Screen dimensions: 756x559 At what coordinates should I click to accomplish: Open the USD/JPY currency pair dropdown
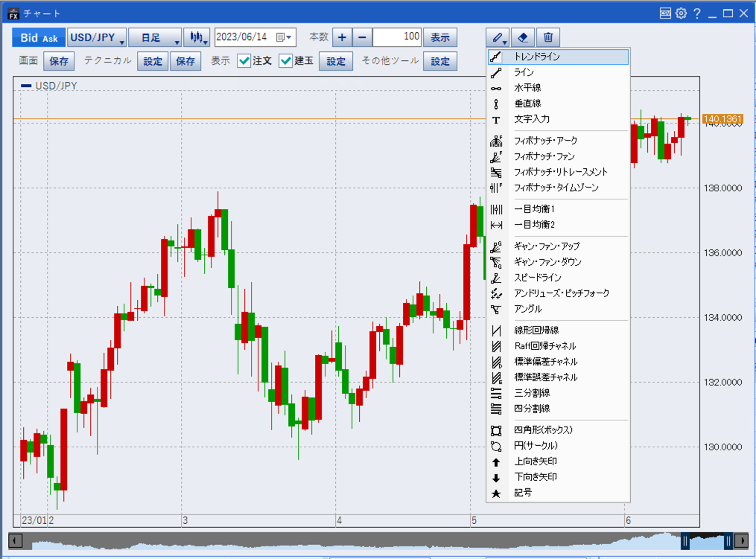pos(97,38)
